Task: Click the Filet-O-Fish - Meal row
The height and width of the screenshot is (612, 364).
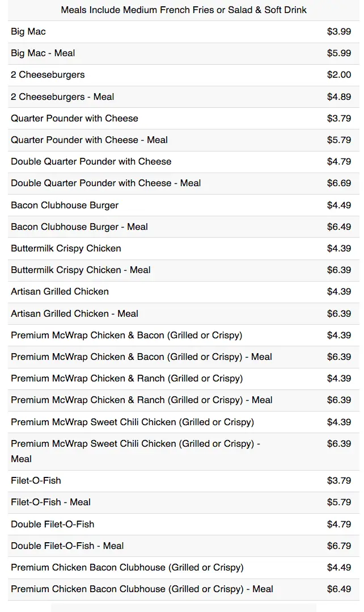Action: pyautogui.click(x=50, y=502)
